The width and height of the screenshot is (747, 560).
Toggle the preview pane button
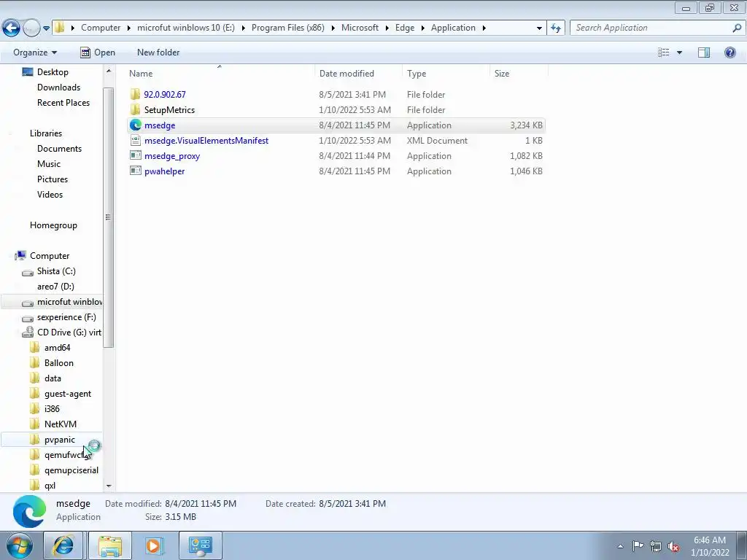tap(704, 52)
